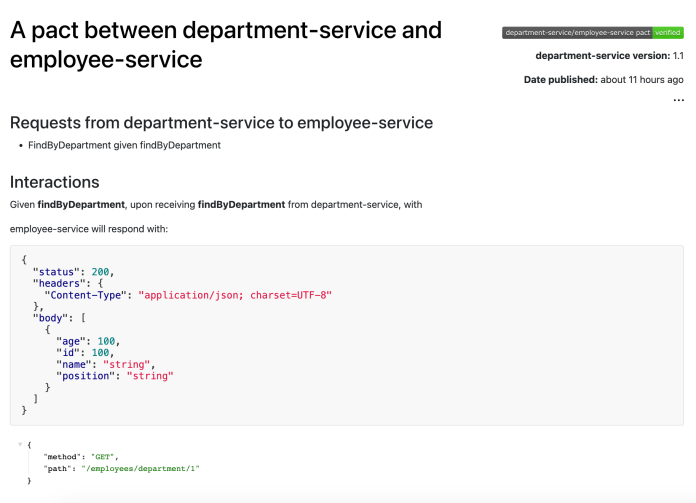Open the three-dot options menu
Viewport: 696px width, 503px height.
[678, 100]
